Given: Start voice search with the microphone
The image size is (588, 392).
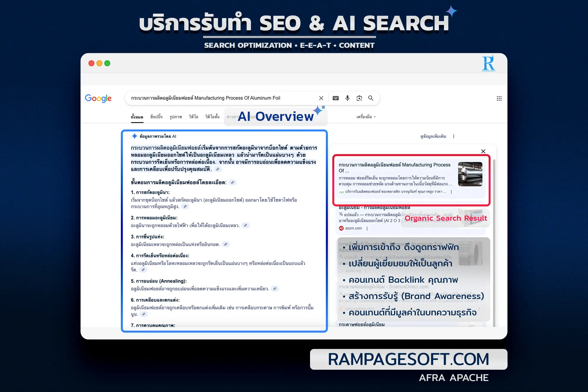Looking at the screenshot, I should pyautogui.click(x=347, y=98).
